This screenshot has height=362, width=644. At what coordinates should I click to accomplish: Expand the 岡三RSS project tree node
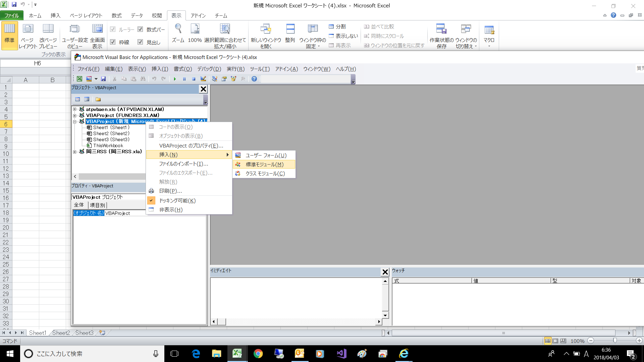click(x=75, y=152)
